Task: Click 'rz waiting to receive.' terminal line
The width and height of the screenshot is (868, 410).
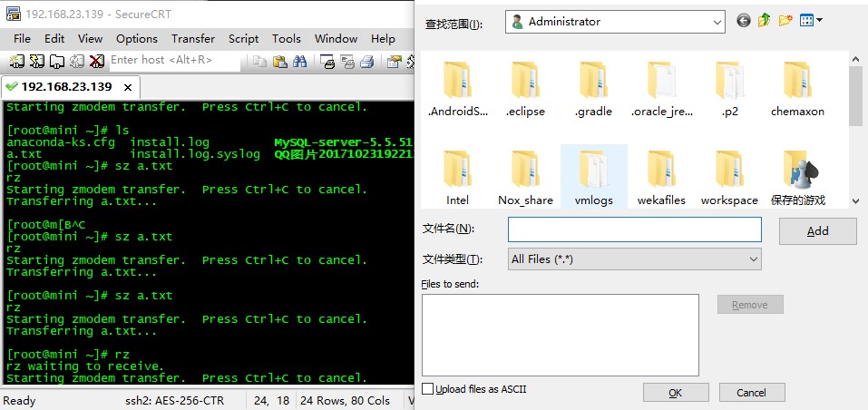Action: [85, 366]
